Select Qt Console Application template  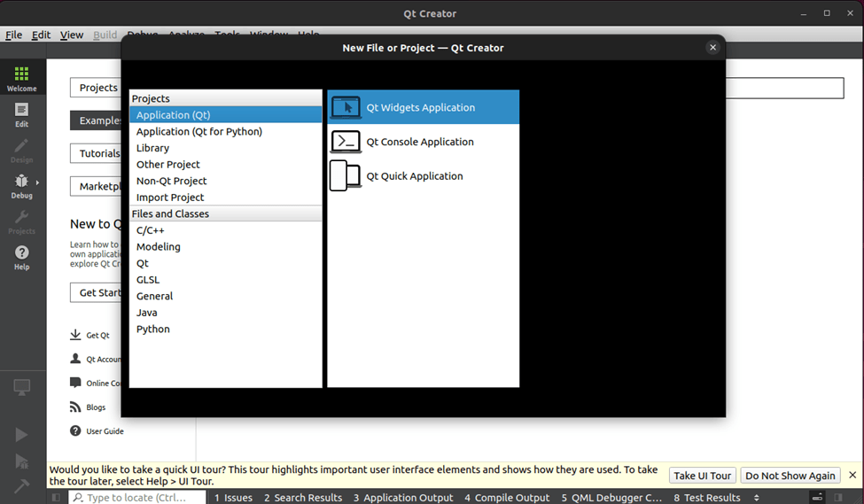point(424,142)
